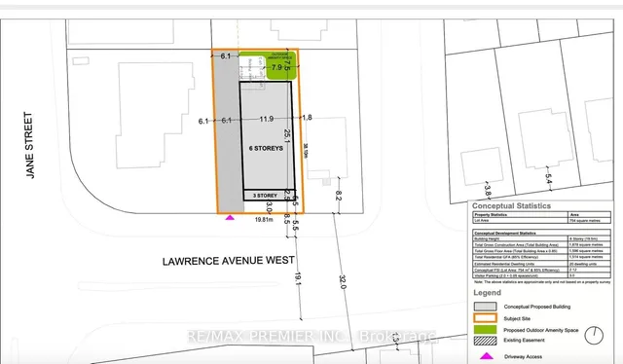The height and width of the screenshot is (364, 623).
Task: Click the '5.4' dimension label
Action: coord(549,179)
